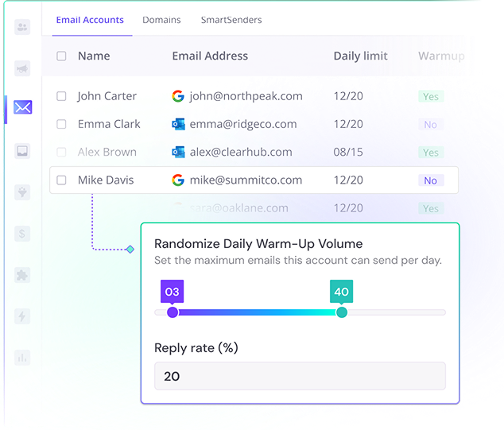The image size is (504, 430).
Task: Click the purple 03 value label
Action: 173,292
